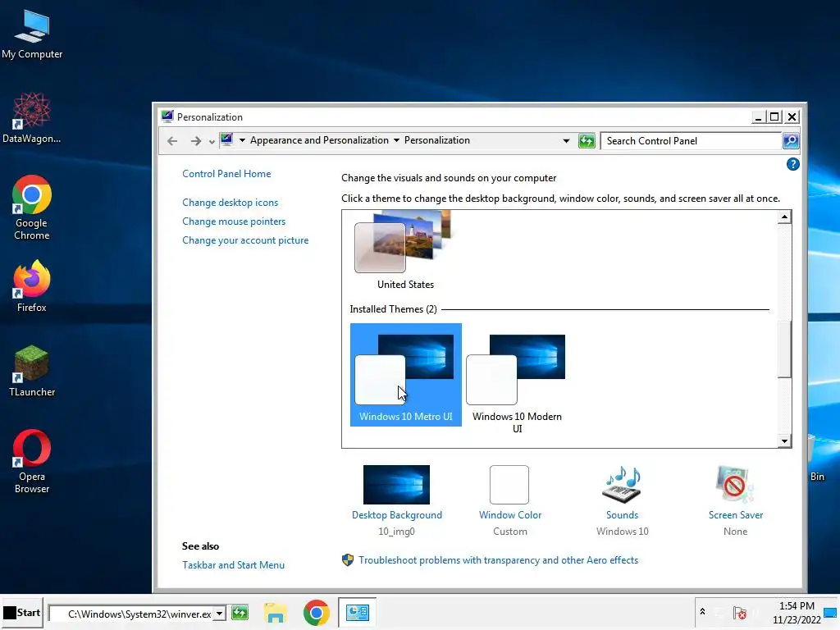Select the Firefox desktop shortcut

pyautogui.click(x=32, y=286)
